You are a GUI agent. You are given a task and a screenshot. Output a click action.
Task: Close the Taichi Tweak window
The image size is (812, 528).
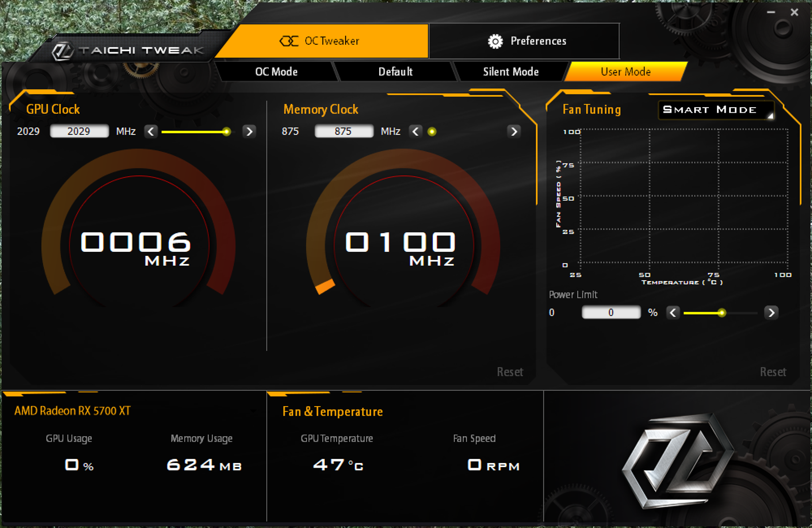point(794,12)
